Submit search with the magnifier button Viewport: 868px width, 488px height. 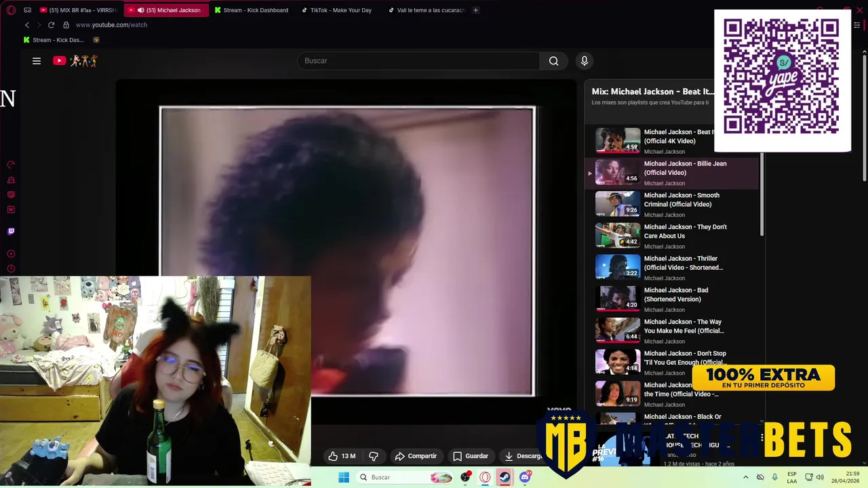click(554, 61)
